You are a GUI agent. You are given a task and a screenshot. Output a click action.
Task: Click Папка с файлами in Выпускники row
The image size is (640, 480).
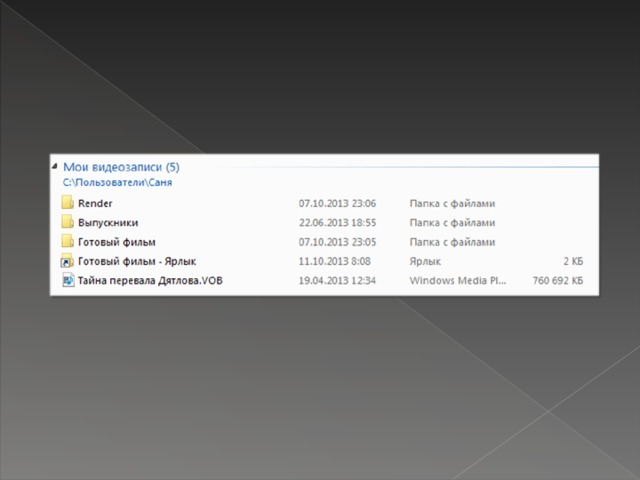452,223
